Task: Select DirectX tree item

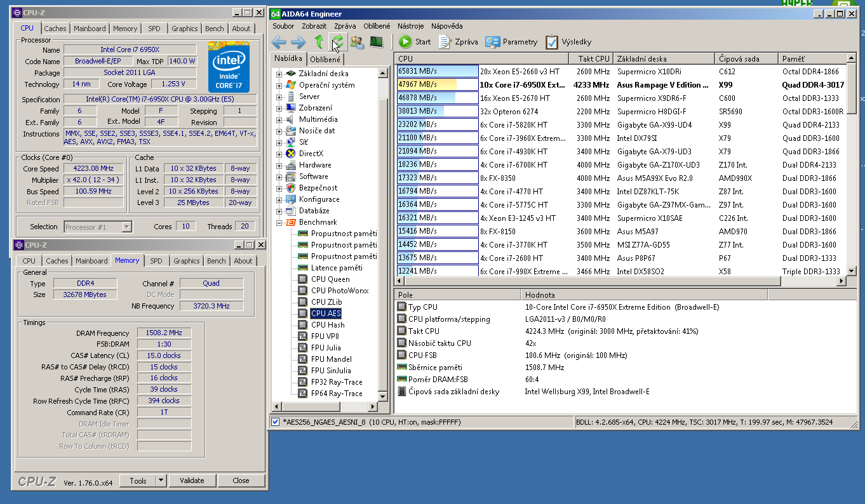Action: (311, 154)
